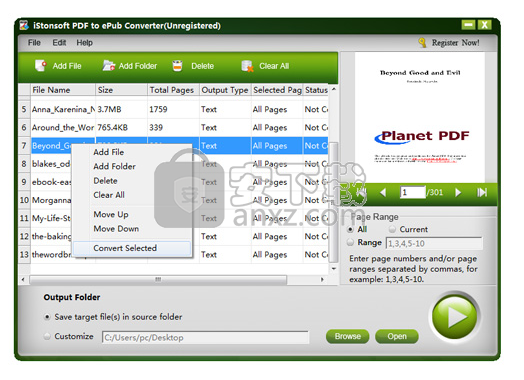Start conversion with the green play button
This screenshot has height=380, width=524.
pyautogui.click(x=454, y=316)
